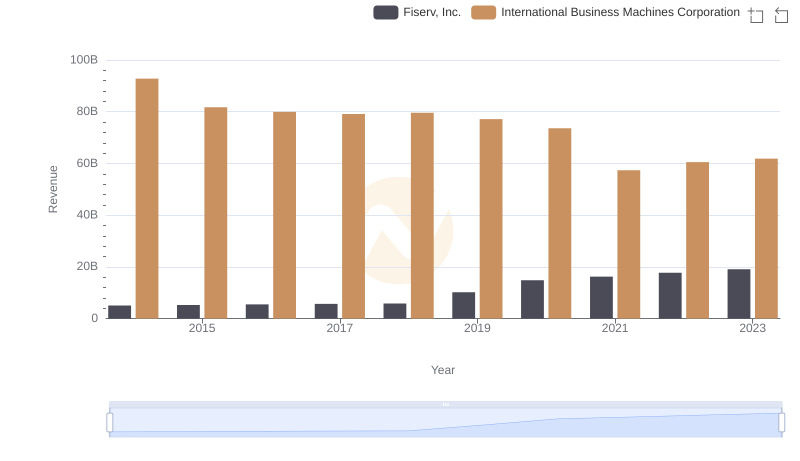Click the 2017 x-axis label

click(x=340, y=328)
